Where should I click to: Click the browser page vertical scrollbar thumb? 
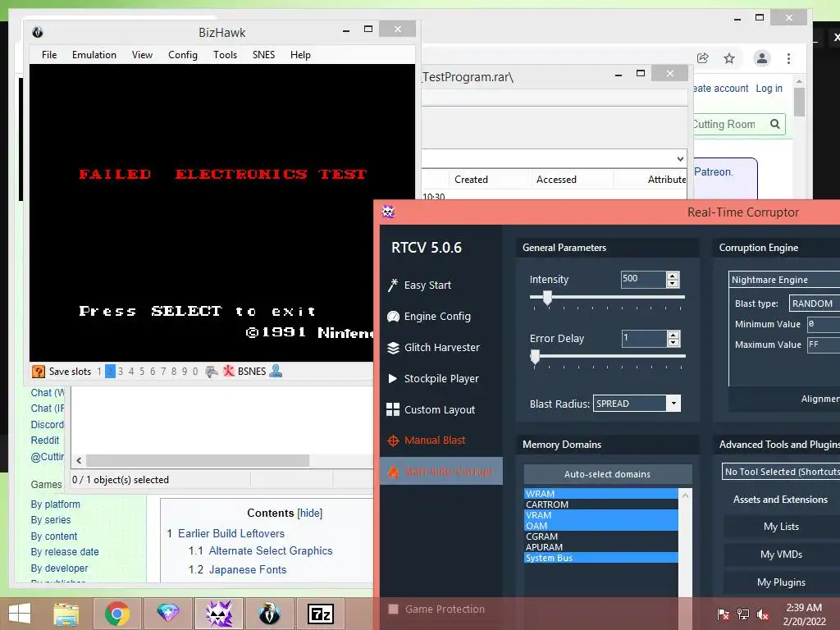(799, 102)
